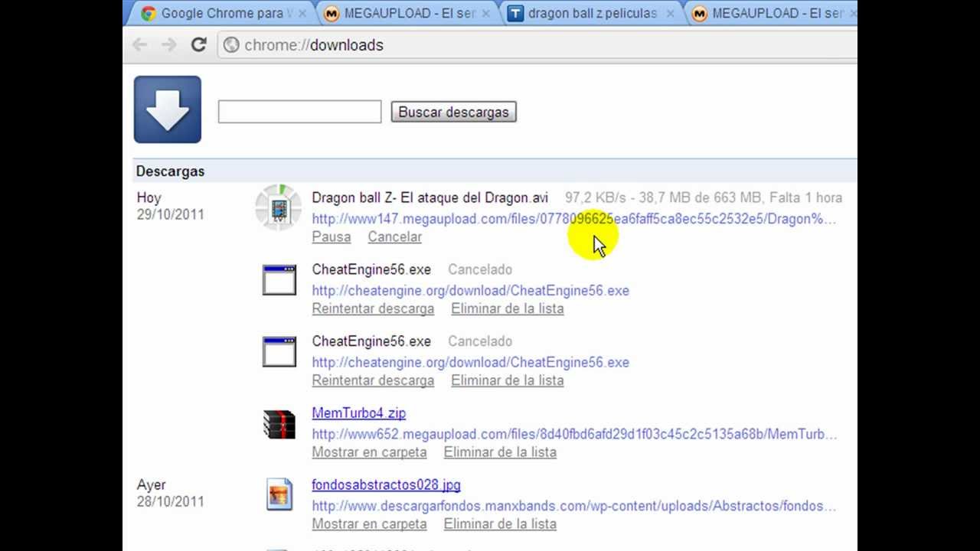The image size is (980, 551).
Task: Click Eliminar de la lista for MemTurbo4.zip
Action: pos(500,452)
